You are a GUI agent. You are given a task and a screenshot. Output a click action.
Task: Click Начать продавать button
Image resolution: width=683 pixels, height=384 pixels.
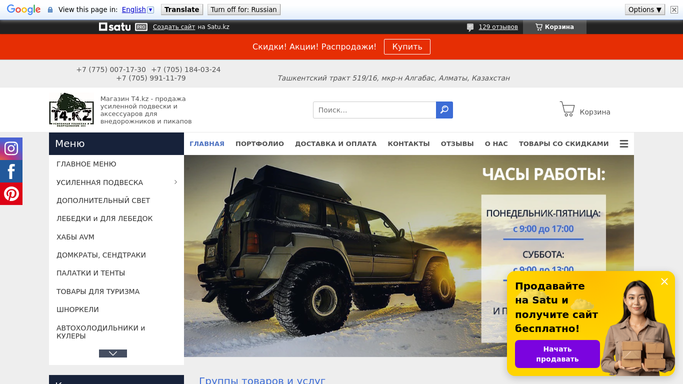[557, 354]
